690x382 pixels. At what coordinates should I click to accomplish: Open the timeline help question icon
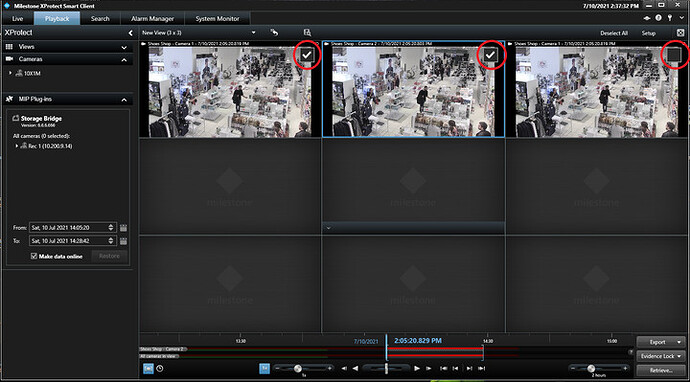coord(631,352)
